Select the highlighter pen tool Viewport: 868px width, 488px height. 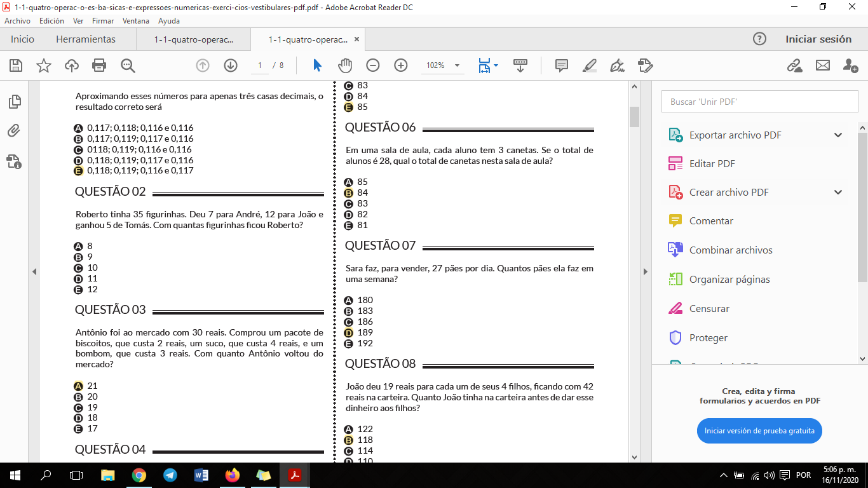(x=590, y=65)
